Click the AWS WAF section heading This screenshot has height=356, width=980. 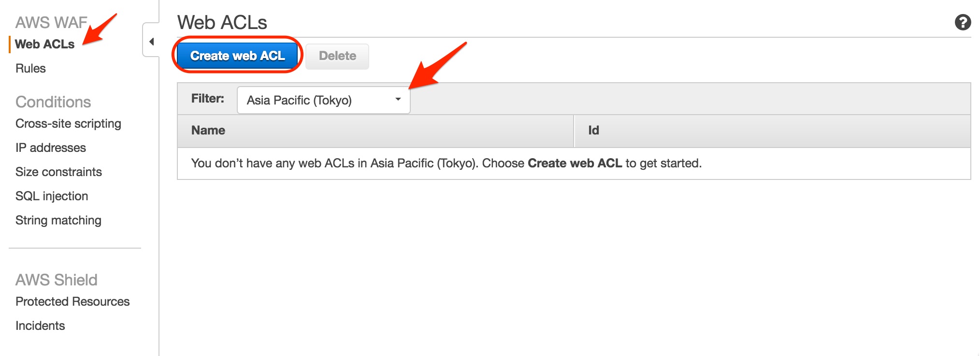click(x=51, y=22)
